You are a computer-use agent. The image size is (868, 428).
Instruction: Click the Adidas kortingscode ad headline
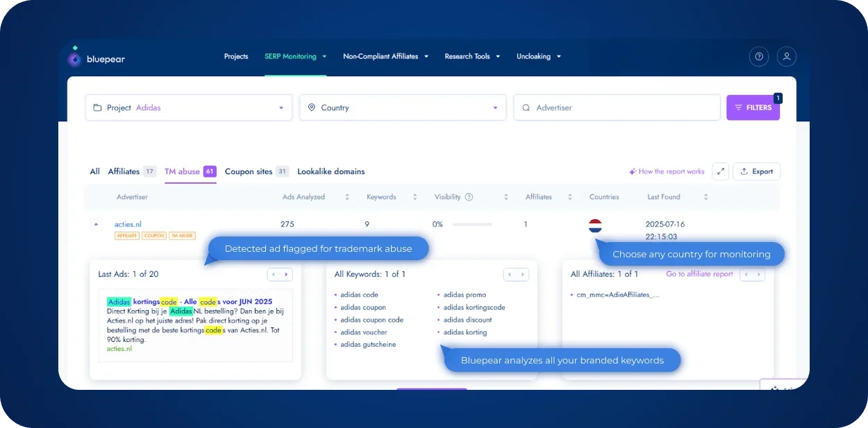190,302
